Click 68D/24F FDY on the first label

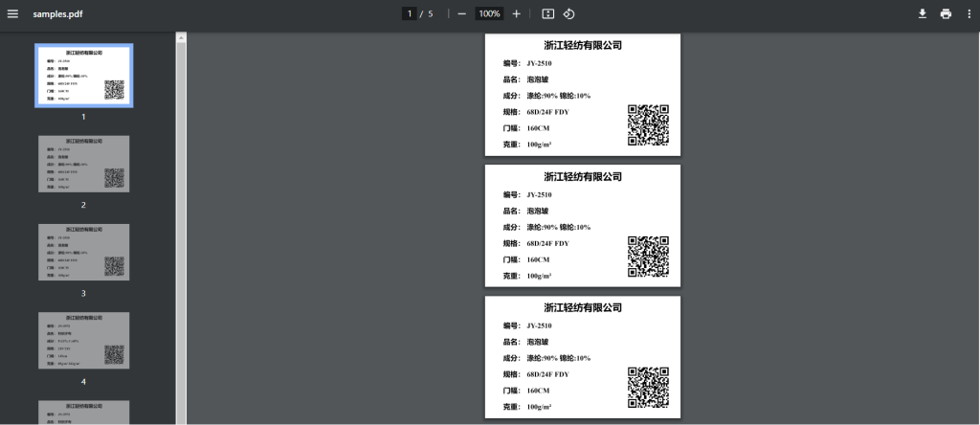[547, 112]
